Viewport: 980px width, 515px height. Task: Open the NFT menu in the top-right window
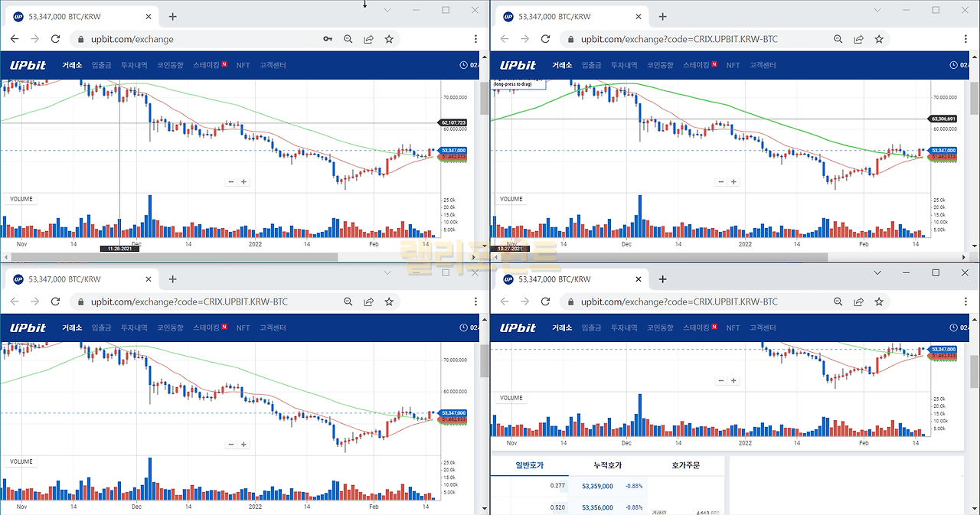[733, 66]
